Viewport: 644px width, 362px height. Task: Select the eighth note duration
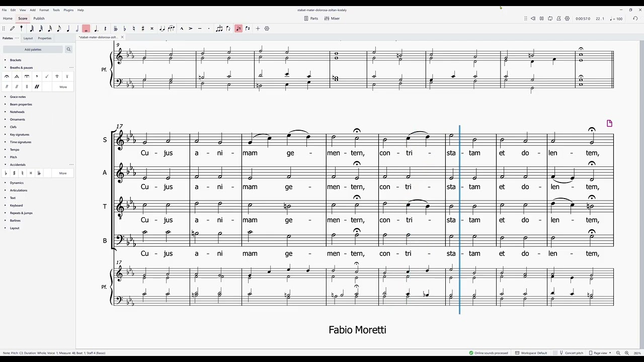tap(59, 29)
